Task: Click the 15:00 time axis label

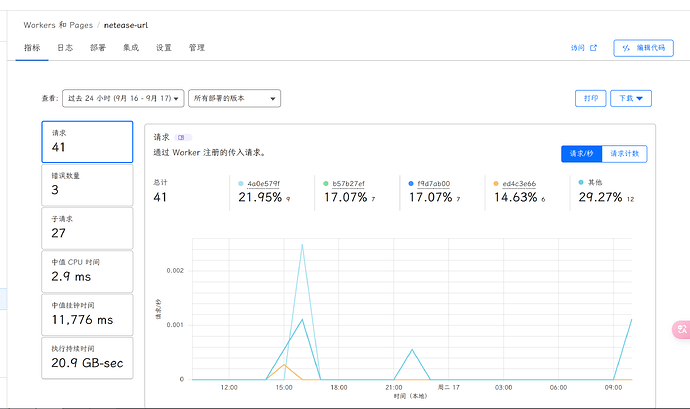Action: point(284,387)
